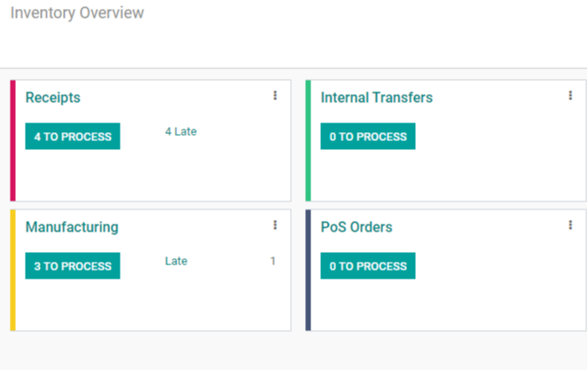This screenshot has height=370, width=588.
Task: Open the Manufacturing card title
Action: (72, 227)
